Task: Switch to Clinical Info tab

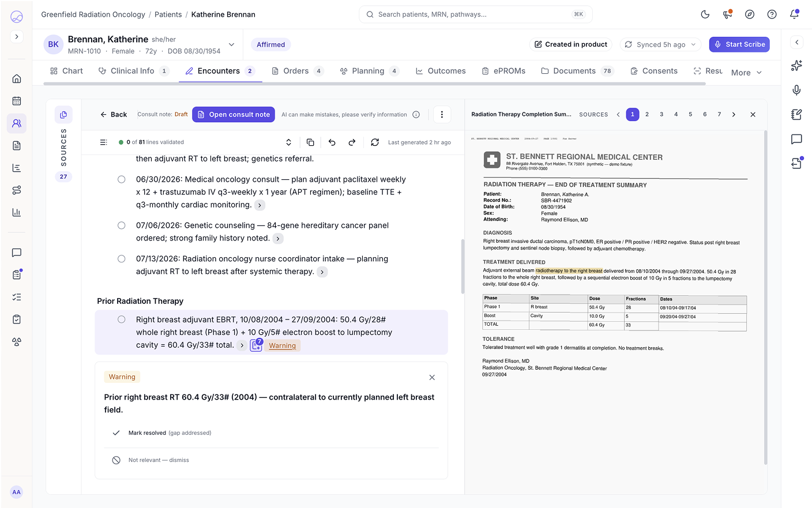Action: (x=133, y=71)
